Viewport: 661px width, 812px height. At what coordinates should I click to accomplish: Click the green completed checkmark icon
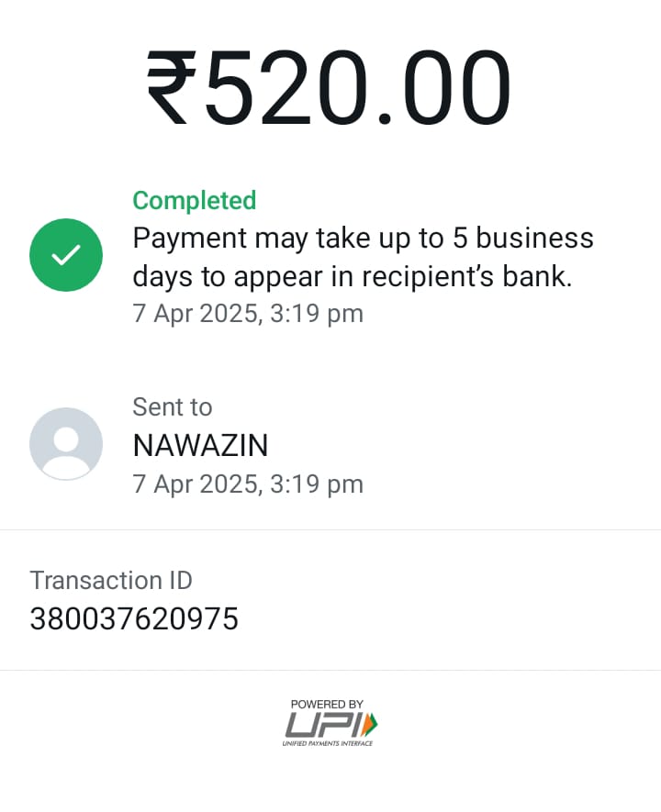(65, 255)
